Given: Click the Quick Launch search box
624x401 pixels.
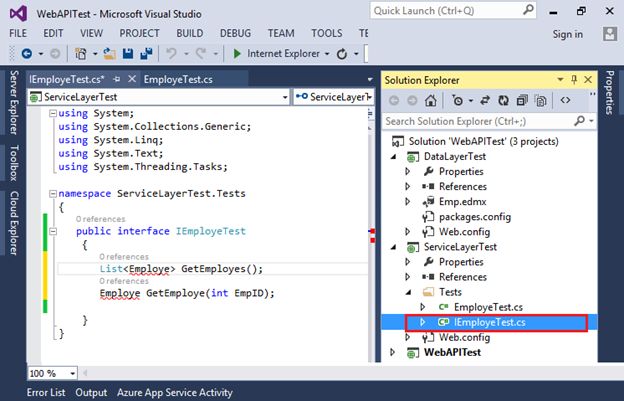Looking at the screenshot, I should pyautogui.click(x=453, y=11).
